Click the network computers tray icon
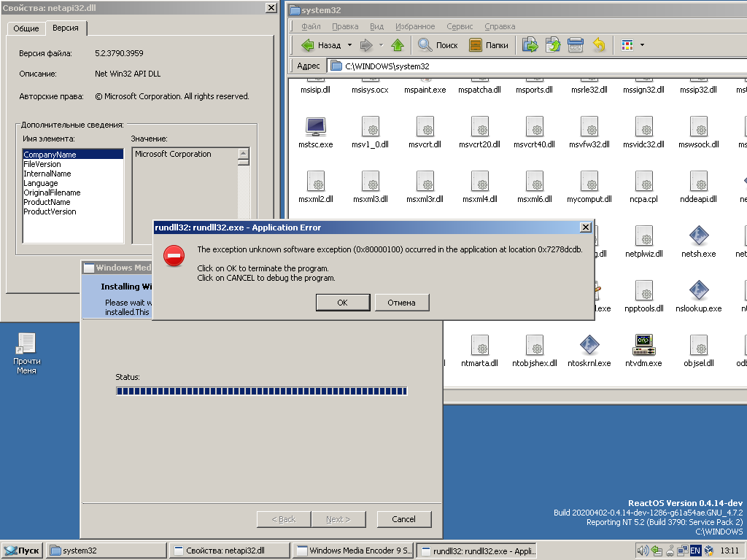This screenshot has width=747, height=560. coord(682,551)
